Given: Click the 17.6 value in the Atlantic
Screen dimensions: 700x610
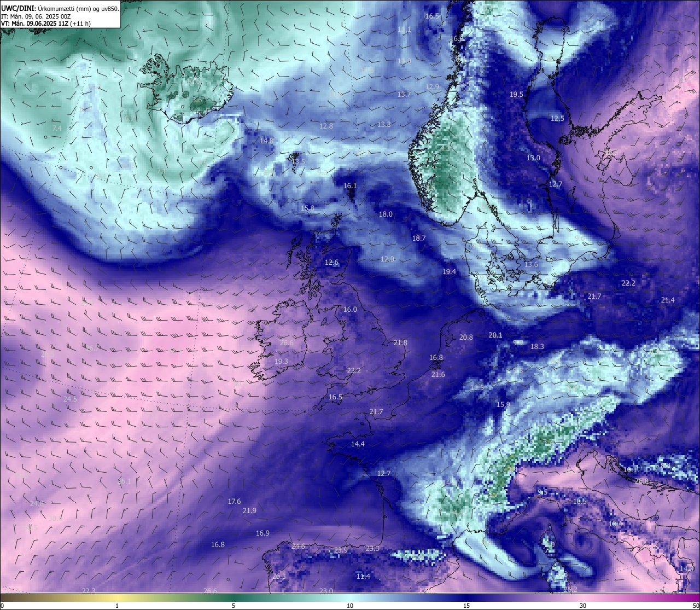Looking at the screenshot, I should click(x=234, y=502).
